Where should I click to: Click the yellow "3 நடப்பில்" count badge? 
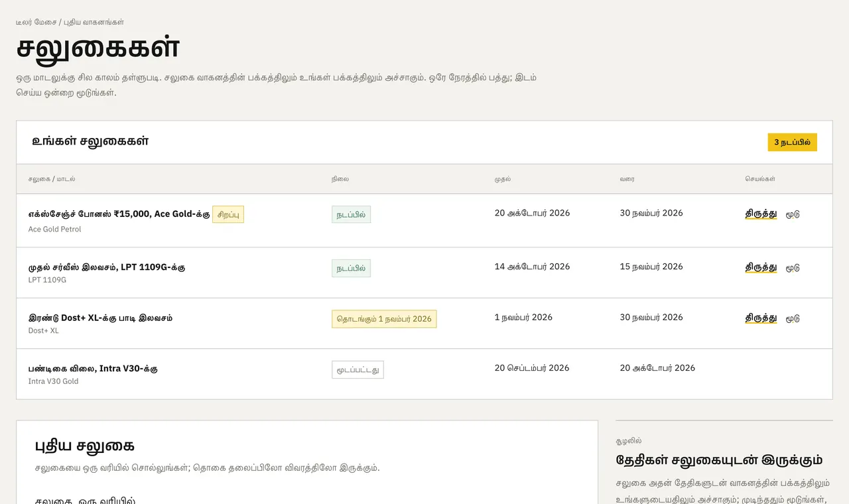(x=792, y=142)
